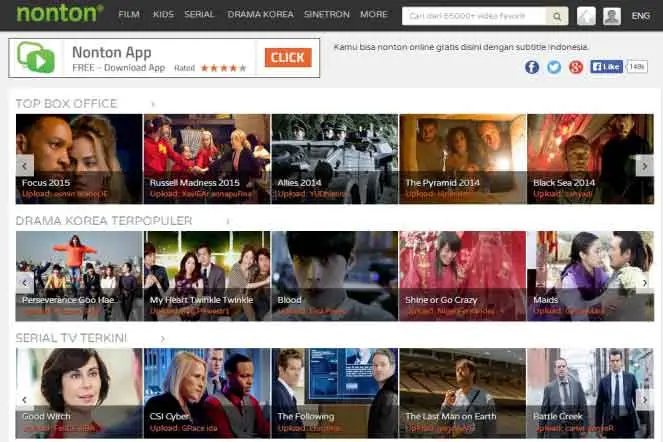Show previous Korean drama items
The image size is (663, 442).
tap(25, 283)
